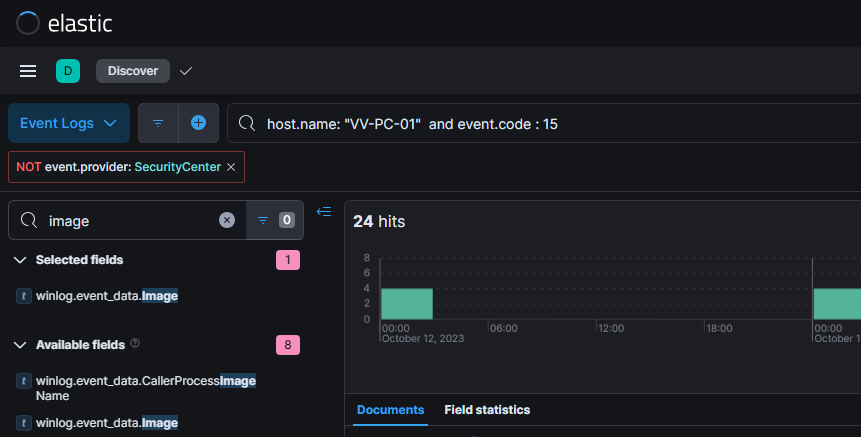This screenshot has height=437, width=861.
Task: Click the October 12 histogram bar
Action: pos(407,304)
